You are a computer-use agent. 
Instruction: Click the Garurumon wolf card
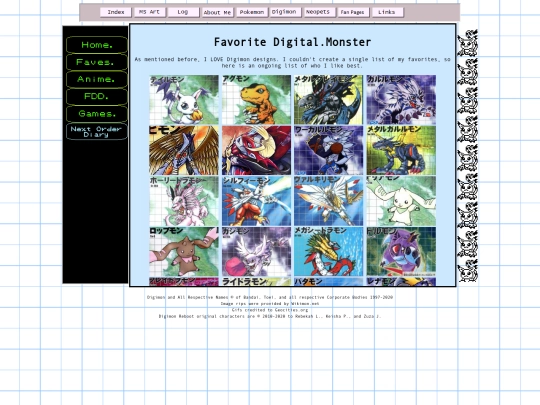[401, 100]
